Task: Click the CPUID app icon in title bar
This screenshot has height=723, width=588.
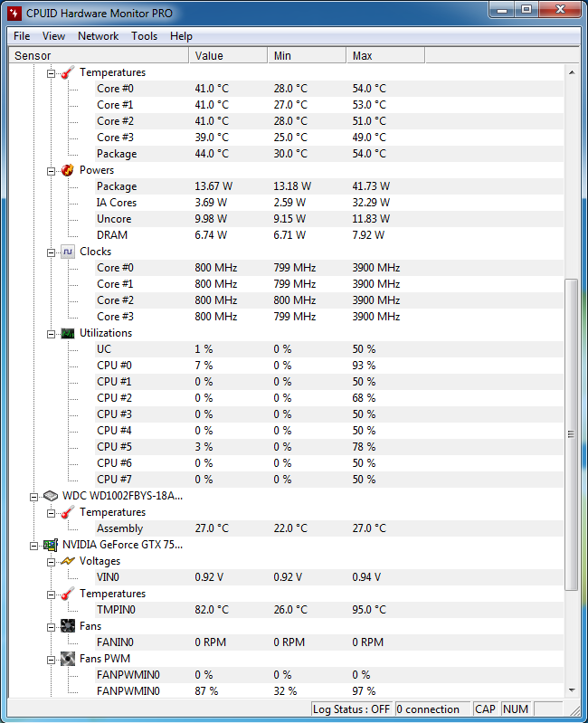Action: click(x=14, y=14)
